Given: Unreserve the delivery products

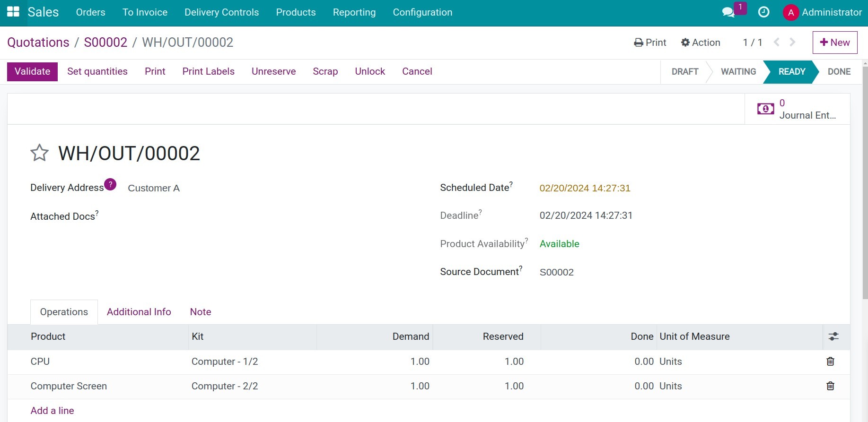Looking at the screenshot, I should point(274,72).
